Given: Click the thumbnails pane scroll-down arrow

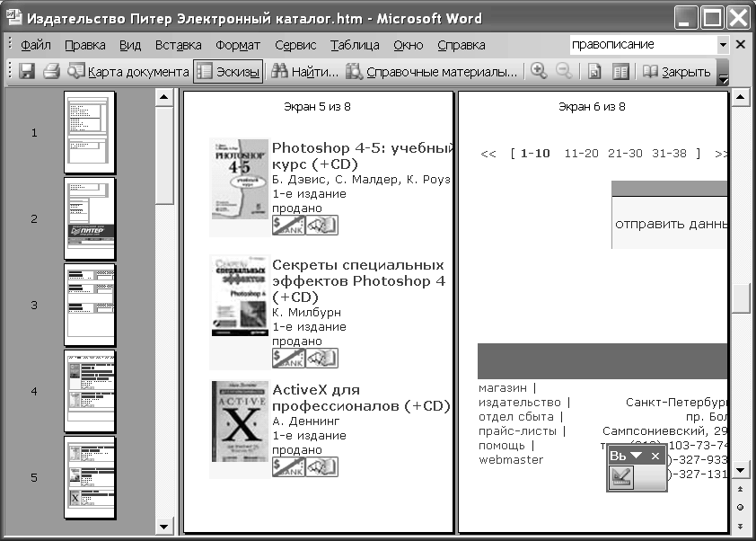Looking at the screenshot, I should (x=164, y=526).
